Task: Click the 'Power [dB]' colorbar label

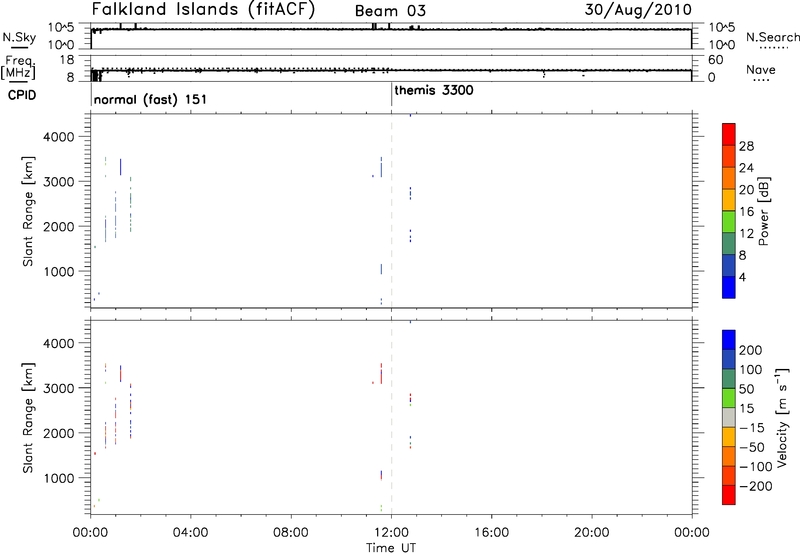Action: click(764, 211)
